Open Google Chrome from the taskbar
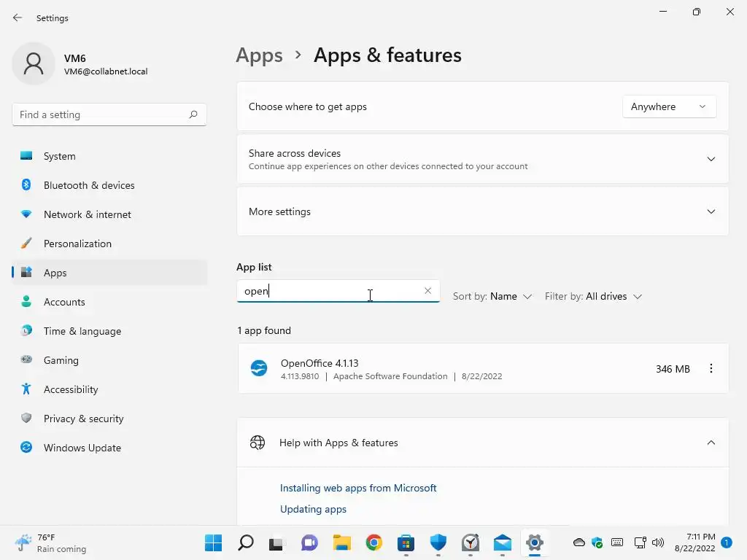Screen dimensions: 747x560 [374, 542]
